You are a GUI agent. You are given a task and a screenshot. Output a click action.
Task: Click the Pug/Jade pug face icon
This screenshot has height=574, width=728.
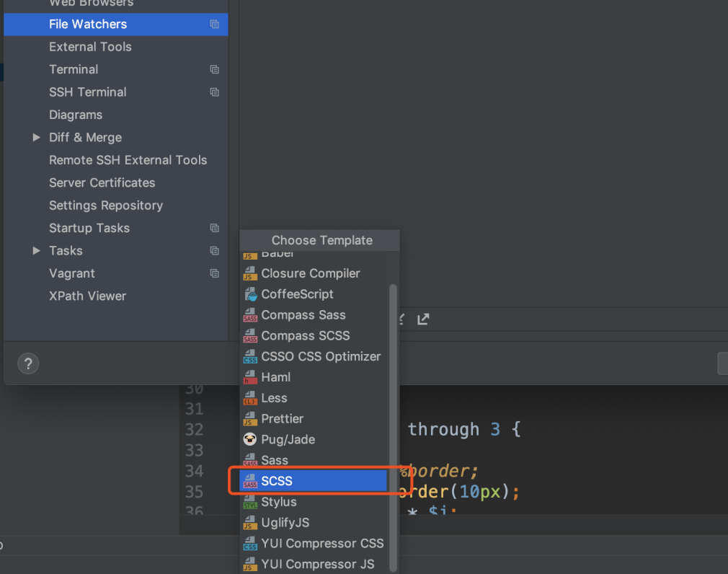coord(250,439)
